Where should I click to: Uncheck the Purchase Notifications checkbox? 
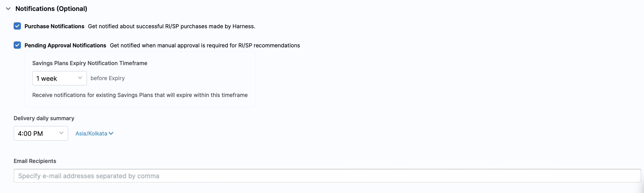pos(17,26)
